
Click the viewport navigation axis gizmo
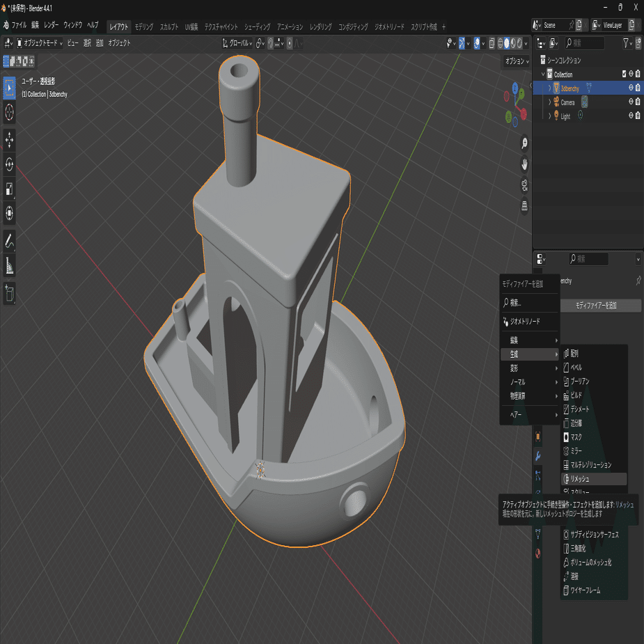[x=515, y=104]
